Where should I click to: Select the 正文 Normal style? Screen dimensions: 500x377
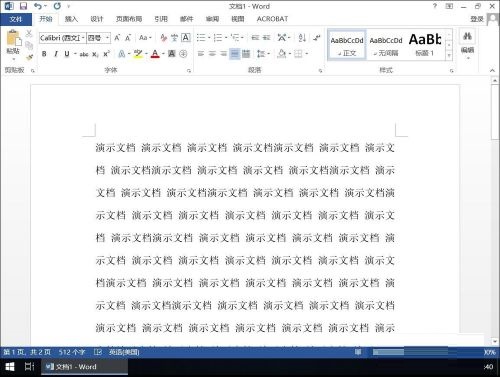coord(347,45)
